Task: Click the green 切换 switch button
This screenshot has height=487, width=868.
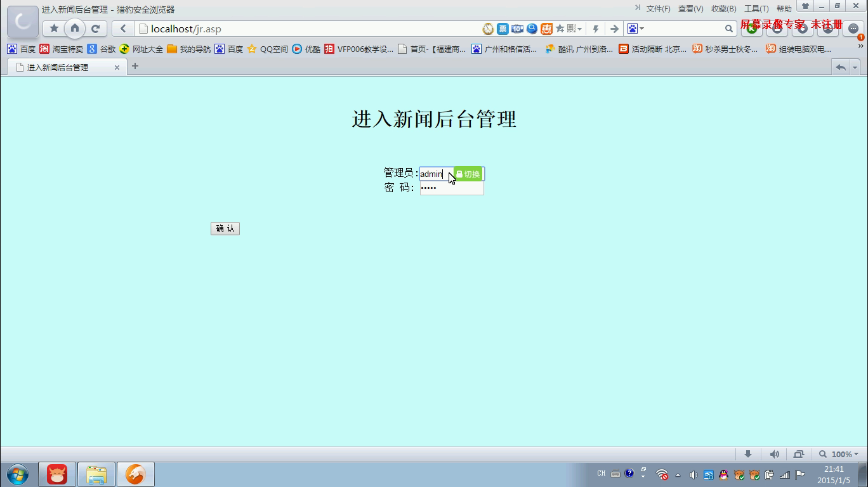Action: (x=468, y=174)
